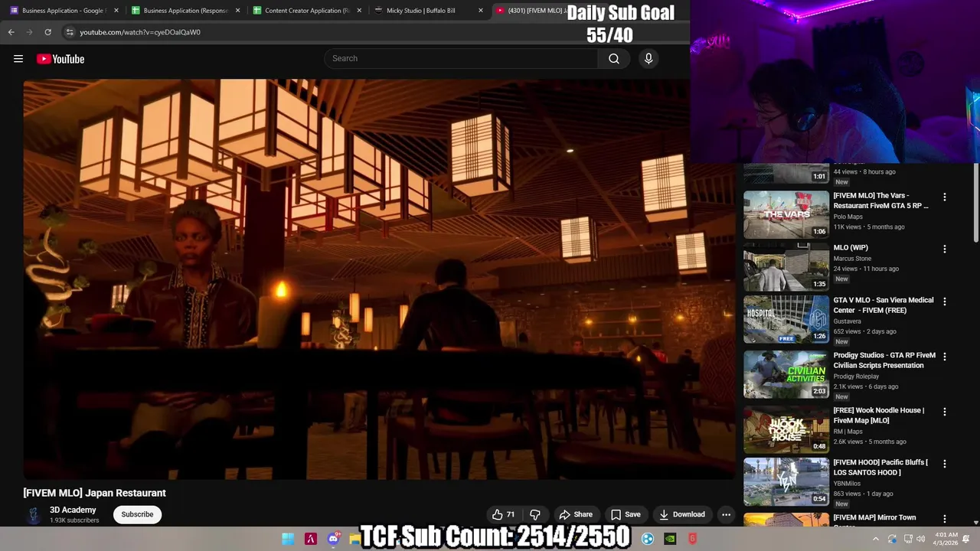The height and width of the screenshot is (551, 980).
Task: Open the red 'A' app taskbar icon
Action: pyautogui.click(x=311, y=539)
